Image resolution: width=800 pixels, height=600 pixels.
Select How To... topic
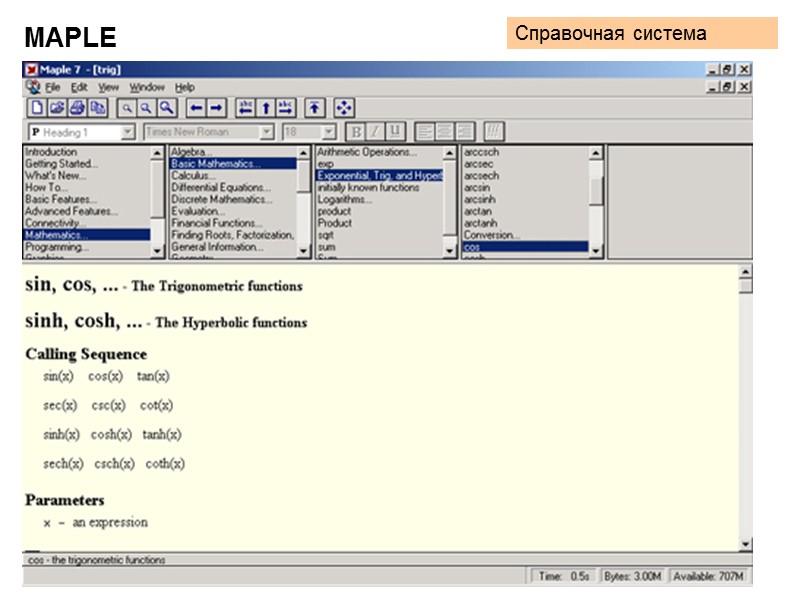tap(46, 187)
